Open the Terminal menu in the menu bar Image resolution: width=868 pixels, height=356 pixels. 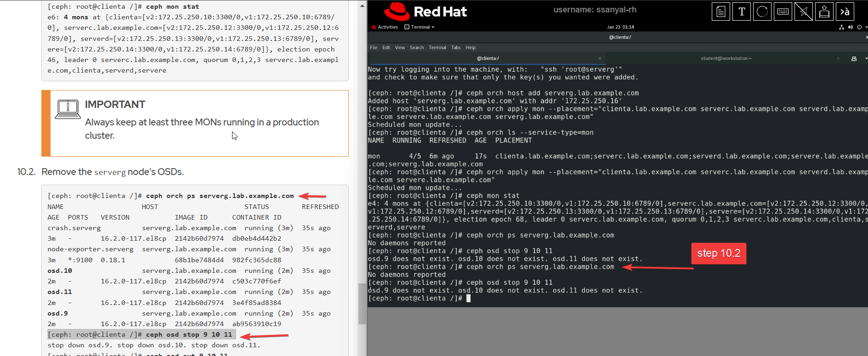point(437,47)
